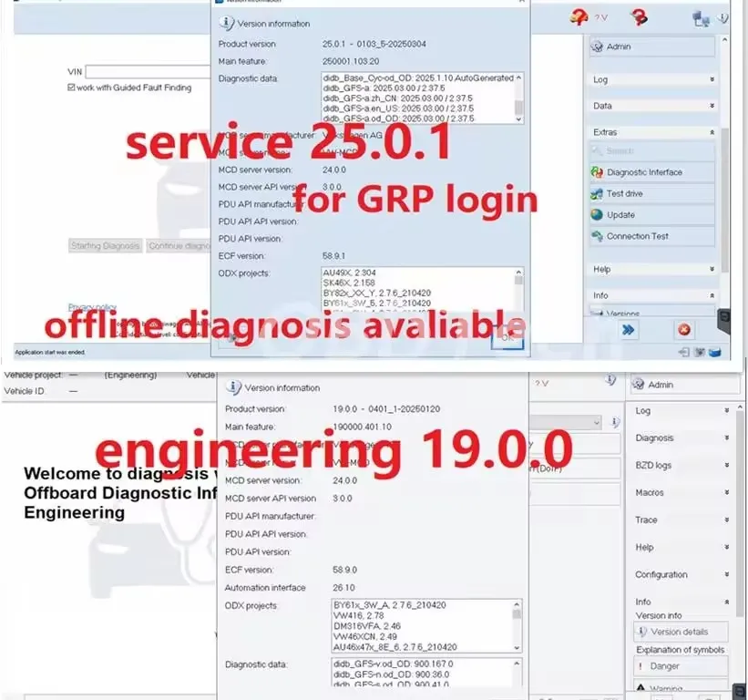This screenshot has width=748, height=700.
Task: Click the red question-mark icon beside '?V'
Action: [640, 17]
